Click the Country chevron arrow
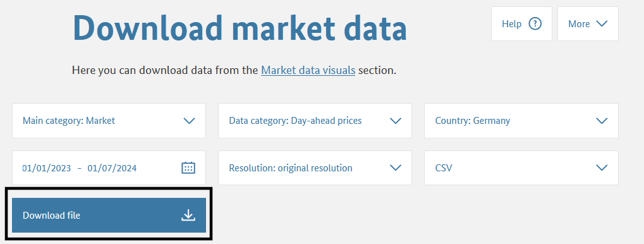 click(602, 121)
